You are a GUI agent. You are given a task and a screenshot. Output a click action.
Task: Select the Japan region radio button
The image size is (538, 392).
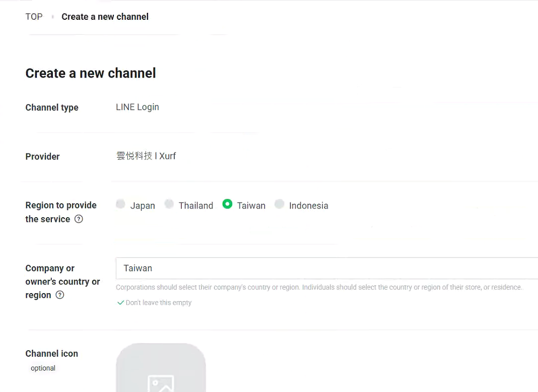coord(120,204)
